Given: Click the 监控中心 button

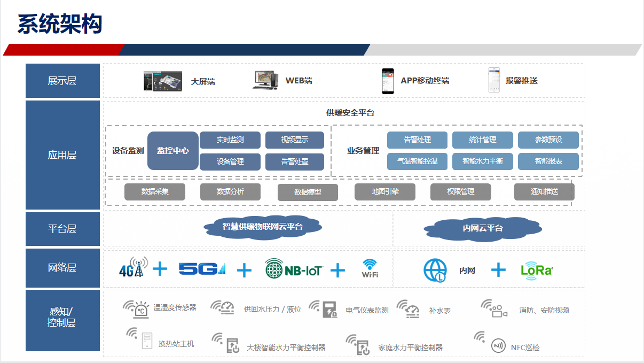Looking at the screenshot, I should point(172,151).
